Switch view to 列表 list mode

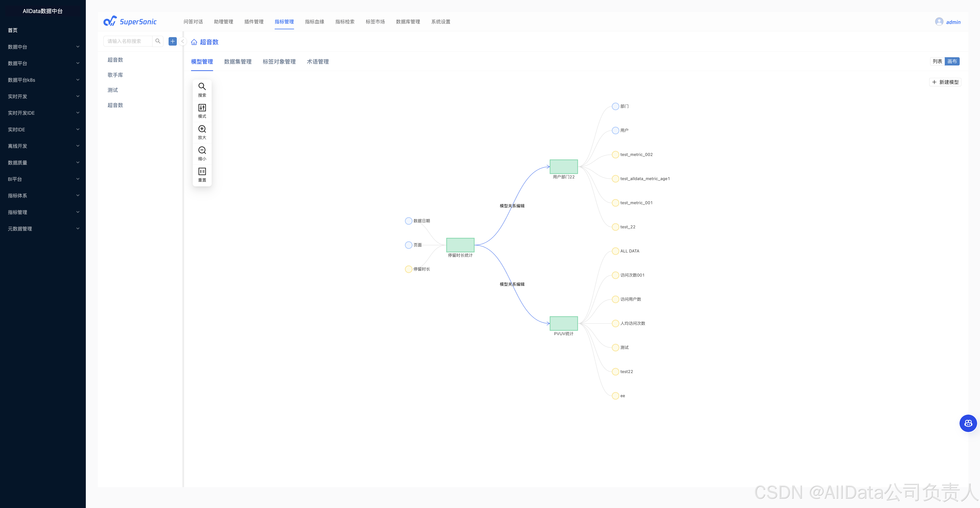click(x=937, y=61)
